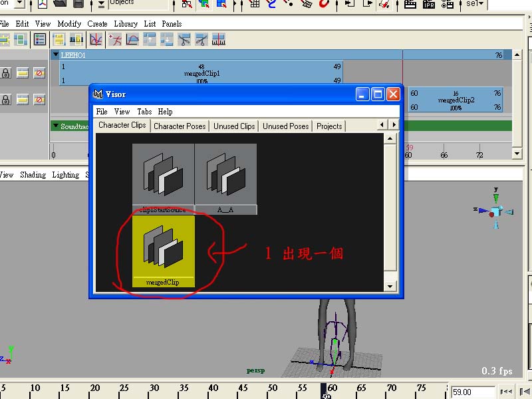Screen dimensions: 532x399
Task: Click frame 40 on the time slider
Action: click(213, 389)
